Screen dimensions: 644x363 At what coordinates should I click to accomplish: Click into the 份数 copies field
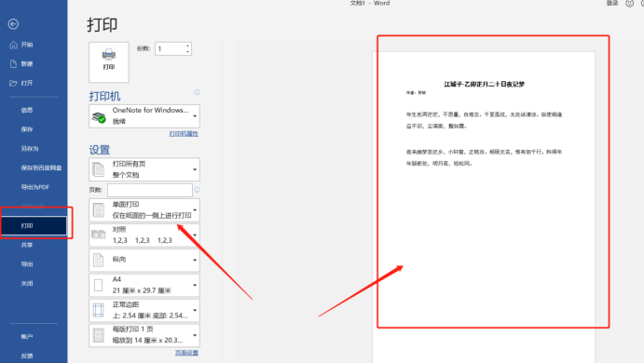(x=173, y=48)
